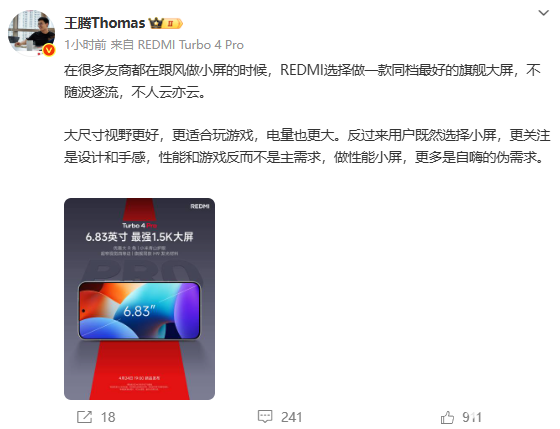Click the 6.83英寸 最强1.5K大屏 headline
The image size is (560, 429).
pos(139,236)
